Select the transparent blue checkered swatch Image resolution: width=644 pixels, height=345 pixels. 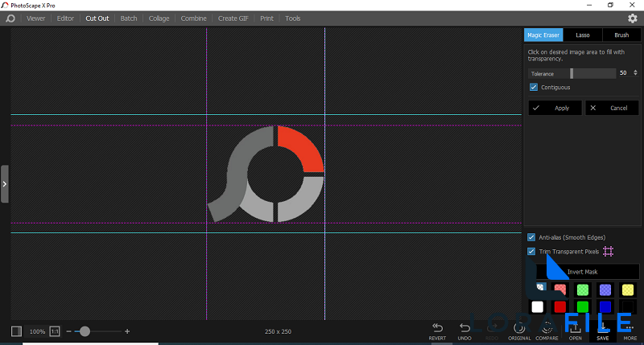pyautogui.click(x=605, y=290)
